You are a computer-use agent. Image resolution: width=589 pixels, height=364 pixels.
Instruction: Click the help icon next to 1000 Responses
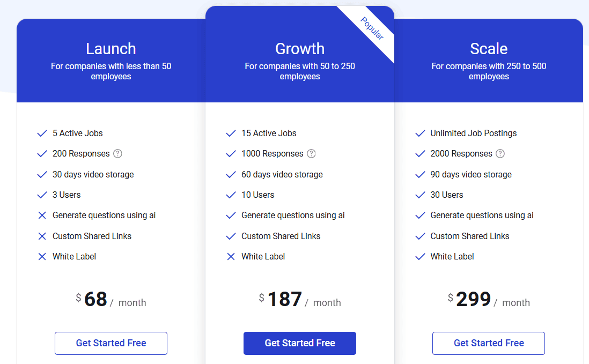pyautogui.click(x=312, y=154)
